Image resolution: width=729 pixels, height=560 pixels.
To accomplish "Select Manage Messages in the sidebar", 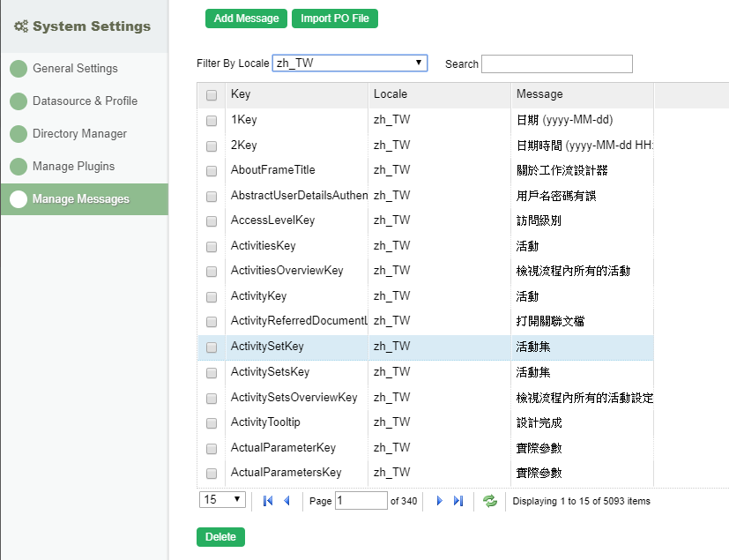I will click(x=80, y=199).
